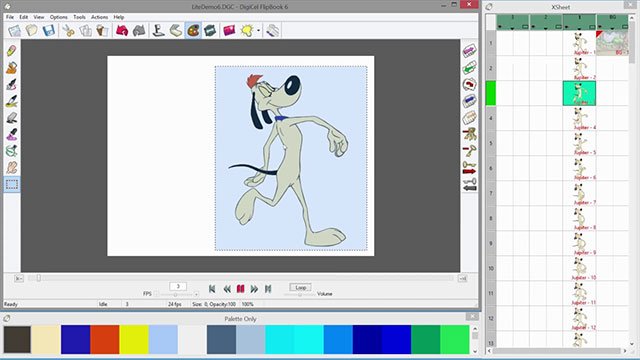Expand the first arrow of XSheet column 2
The width and height of the screenshot is (640, 360).
click(x=533, y=27)
